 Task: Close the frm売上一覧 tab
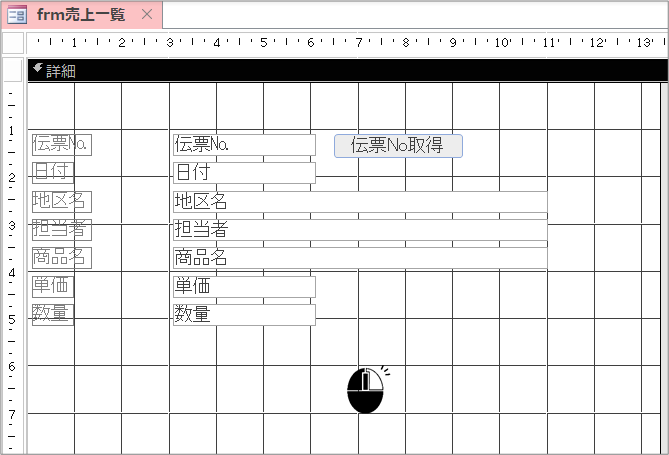point(147,15)
